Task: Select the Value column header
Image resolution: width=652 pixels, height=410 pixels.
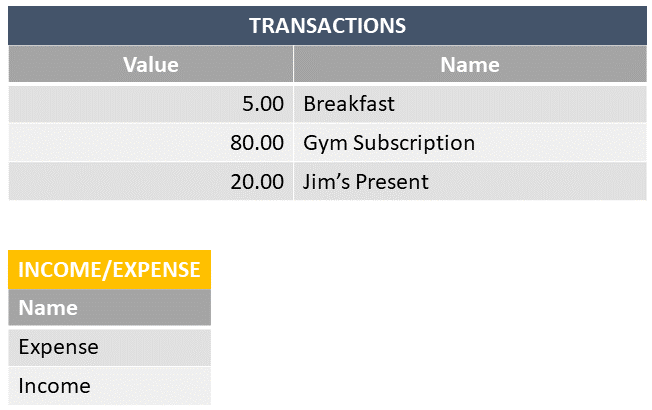Action: pos(151,65)
